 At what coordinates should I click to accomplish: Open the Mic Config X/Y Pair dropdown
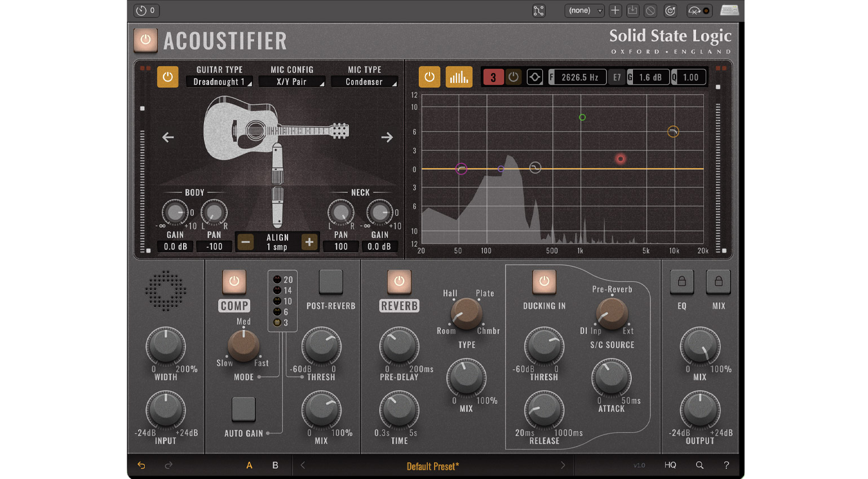(292, 82)
